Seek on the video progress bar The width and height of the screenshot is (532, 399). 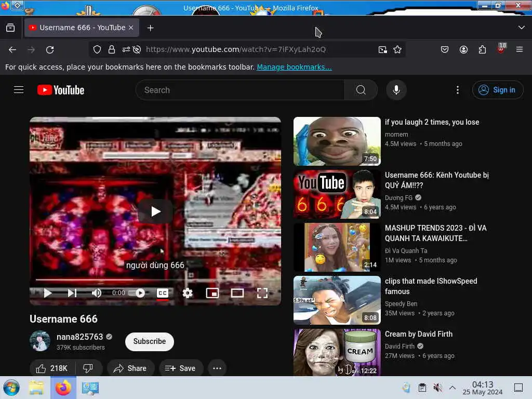coord(155,280)
